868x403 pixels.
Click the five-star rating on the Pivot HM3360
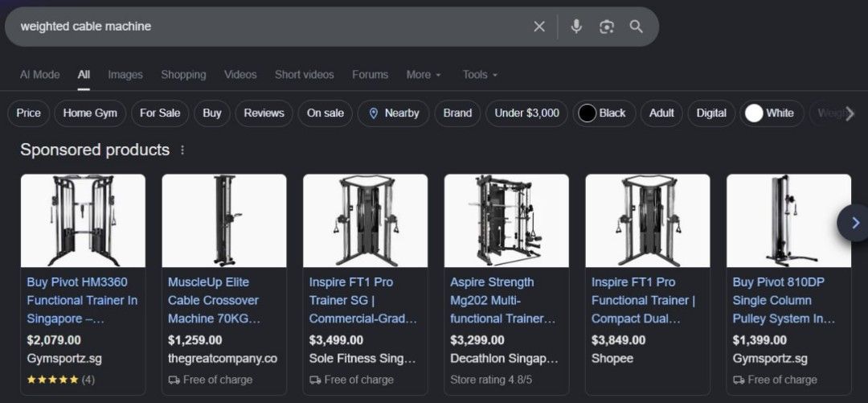tap(52, 380)
